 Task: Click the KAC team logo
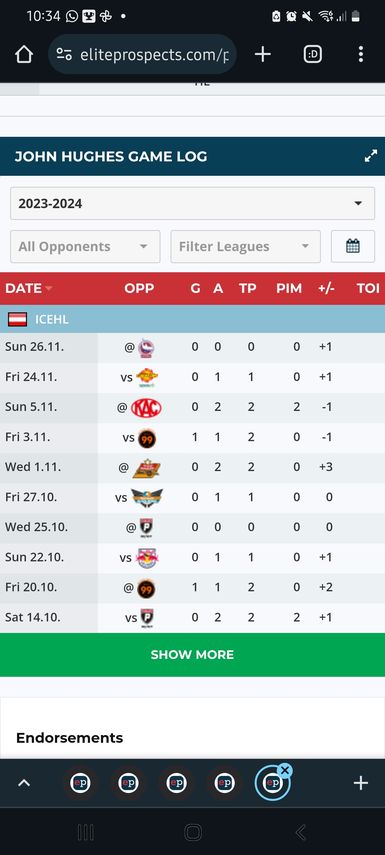(x=146, y=407)
